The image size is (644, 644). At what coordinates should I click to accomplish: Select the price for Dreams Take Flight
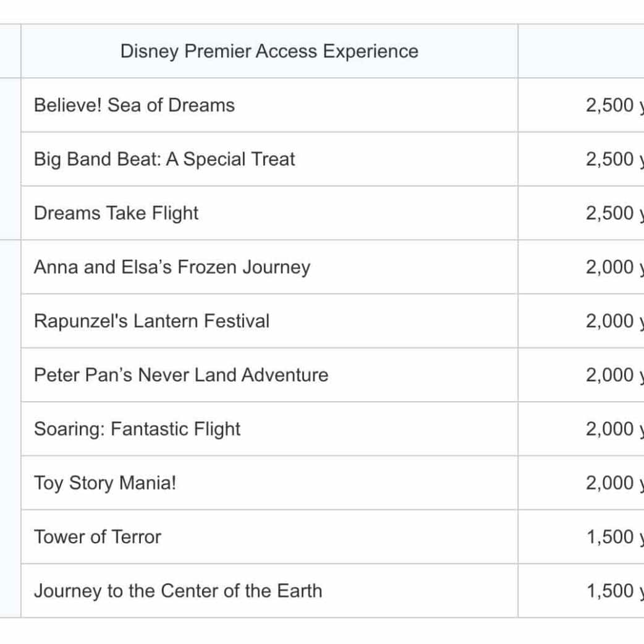click(611, 213)
